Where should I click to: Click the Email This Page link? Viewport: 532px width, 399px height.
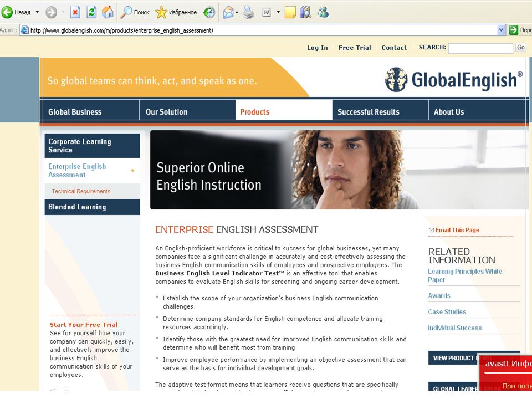click(x=457, y=230)
